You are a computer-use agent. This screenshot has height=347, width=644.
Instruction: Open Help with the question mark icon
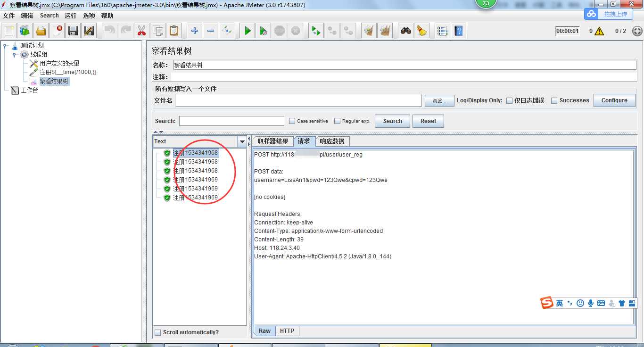(x=458, y=31)
